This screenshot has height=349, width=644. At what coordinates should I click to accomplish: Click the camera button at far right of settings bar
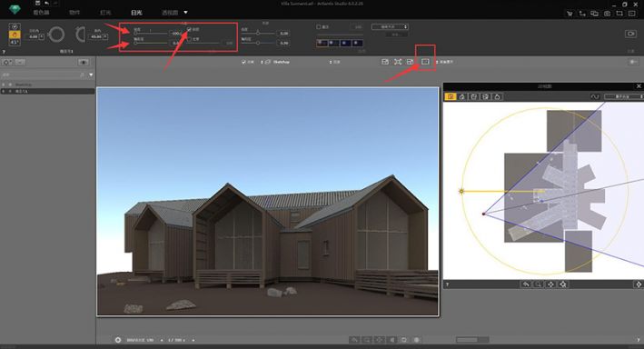tap(630, 34)
